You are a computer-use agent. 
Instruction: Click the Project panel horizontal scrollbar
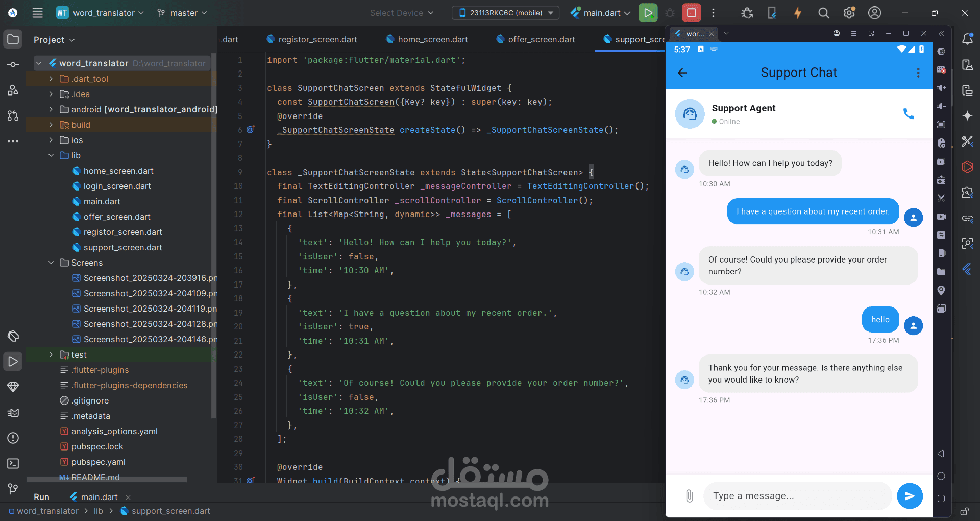coord(107,479)
